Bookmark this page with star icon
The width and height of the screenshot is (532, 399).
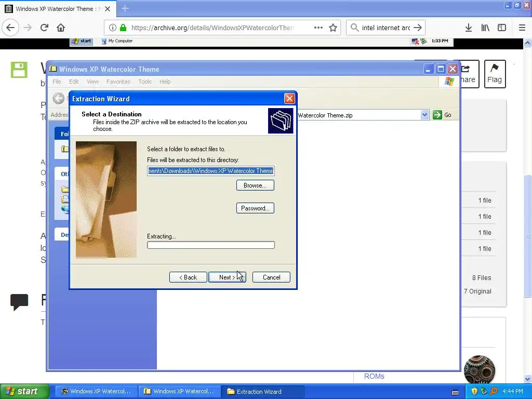coord(333,28)
